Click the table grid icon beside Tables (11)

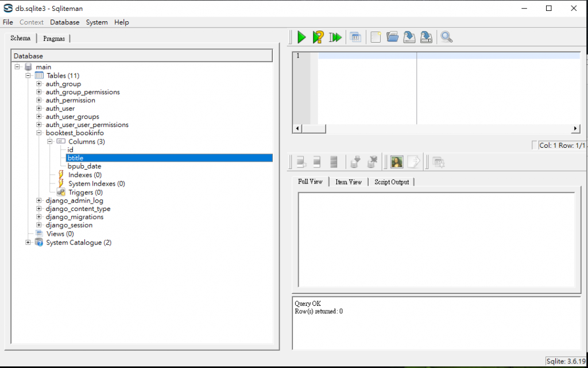pyautogui.click(x=39, y=75)
